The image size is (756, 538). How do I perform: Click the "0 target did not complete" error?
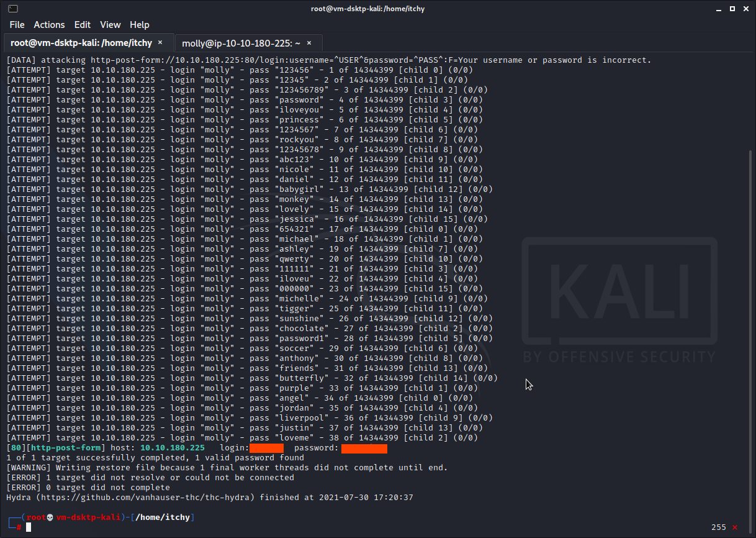coord(88,488)
